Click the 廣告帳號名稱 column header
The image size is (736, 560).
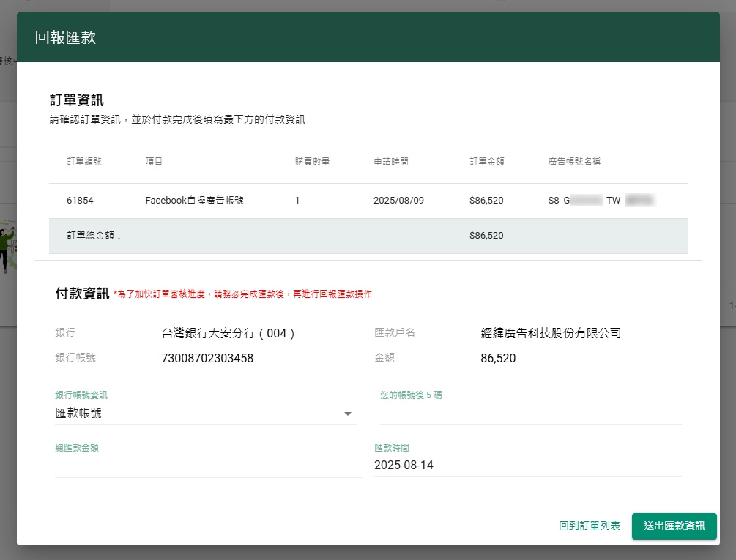point(574,161)
